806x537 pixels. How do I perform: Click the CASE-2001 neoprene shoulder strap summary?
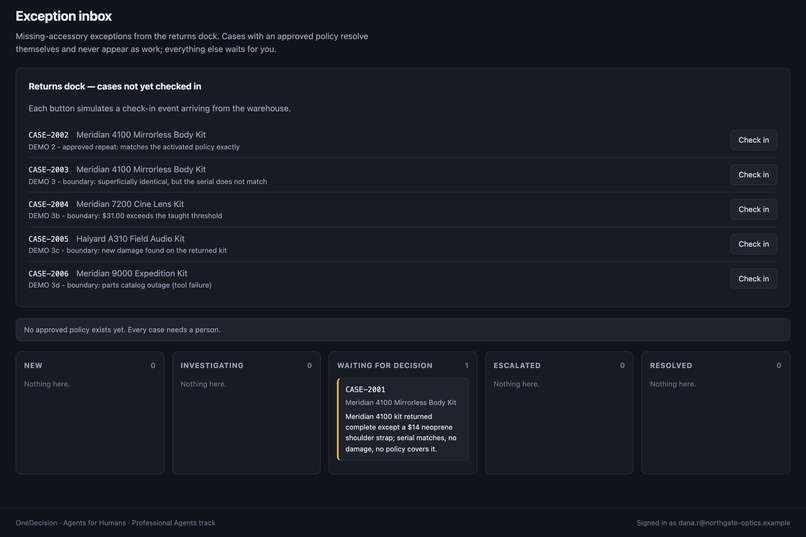coord(401,433)
